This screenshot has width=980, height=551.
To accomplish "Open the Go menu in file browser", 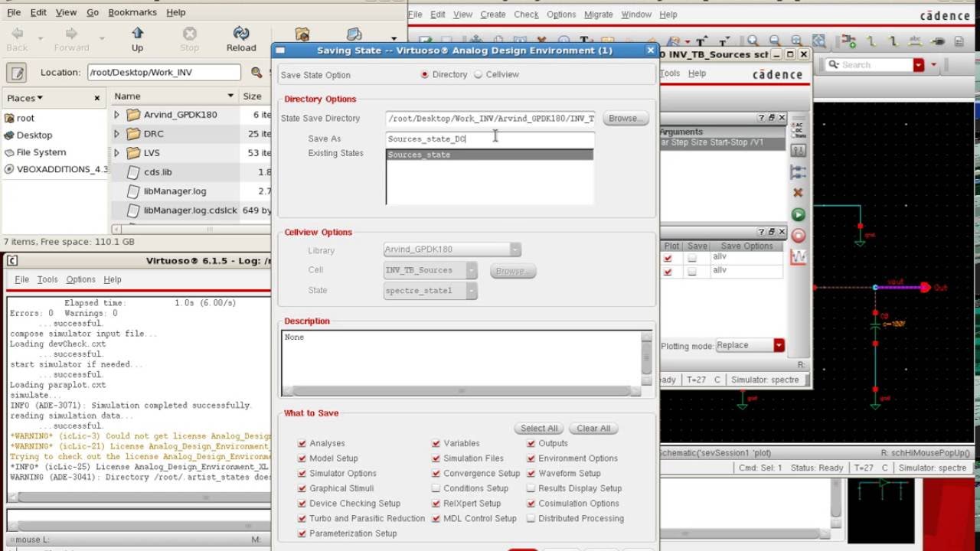I will pos(93,12).
